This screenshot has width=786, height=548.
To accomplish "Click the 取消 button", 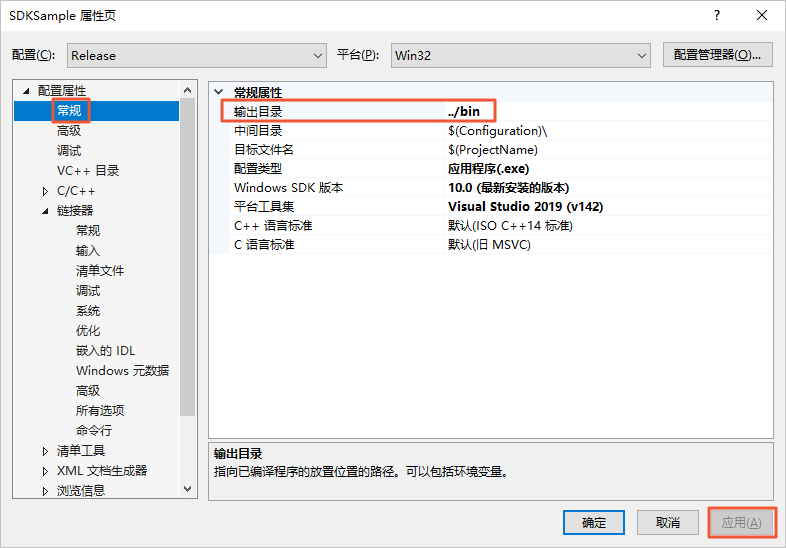I will (668, 523).
